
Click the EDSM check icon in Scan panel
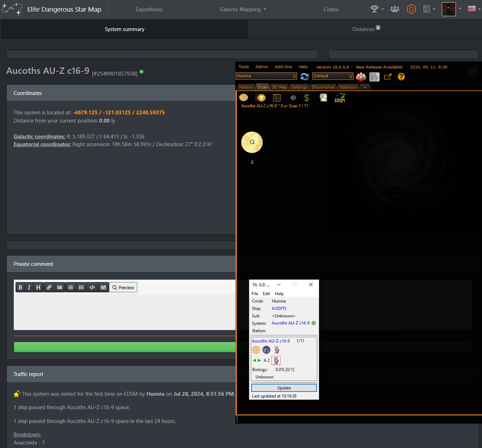[340, 98]
